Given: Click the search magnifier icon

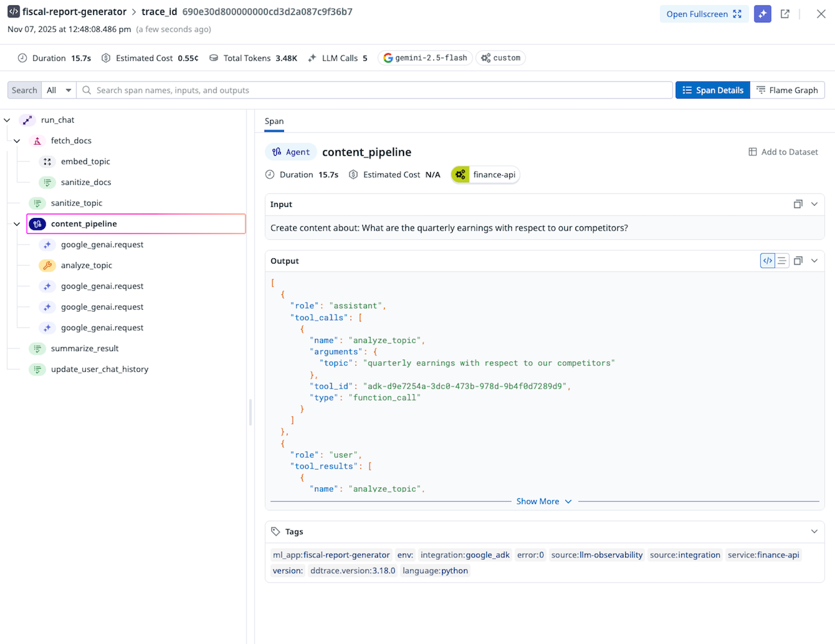Looking at the screenshot, I should coord(87,90).
